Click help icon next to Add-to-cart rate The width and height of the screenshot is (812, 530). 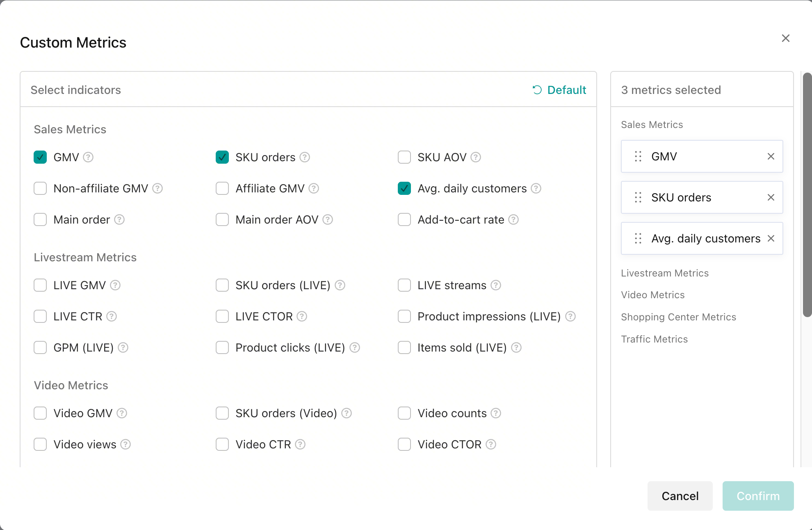click(x=513, y=219)
